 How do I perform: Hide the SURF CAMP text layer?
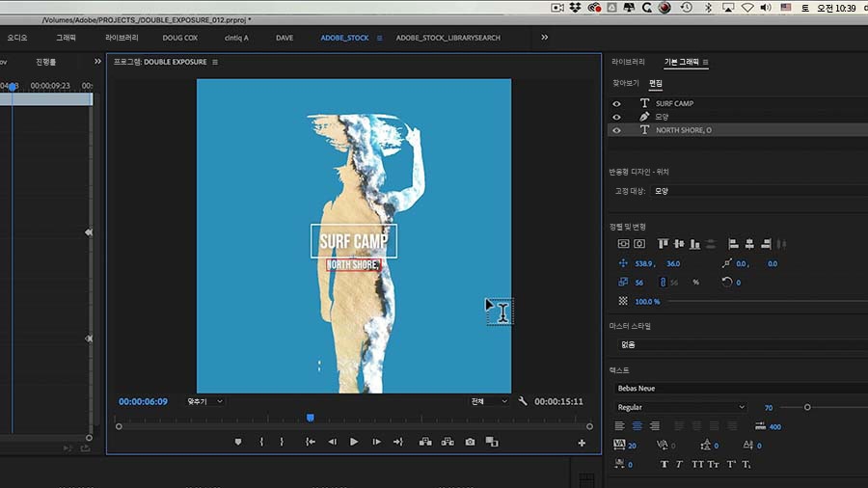click(x=617, y=103)
